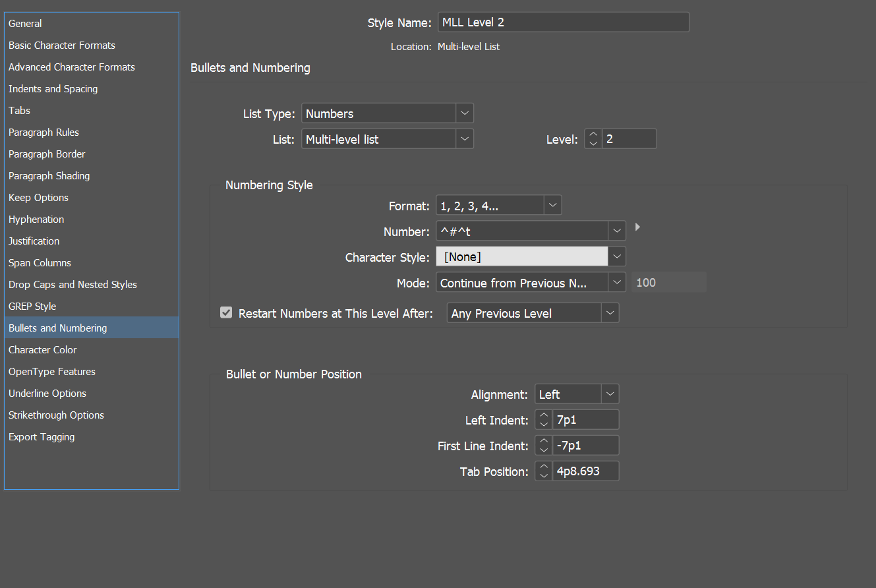This screenshot has width=876, height=588.
Task: Increase Tab Position using its stepper
Action: pyautogui.click(x=542, y=467)
